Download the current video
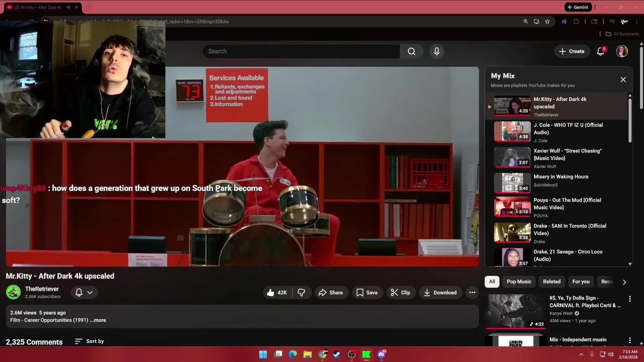This screenshot has width=644, height=362. (440, 293)
